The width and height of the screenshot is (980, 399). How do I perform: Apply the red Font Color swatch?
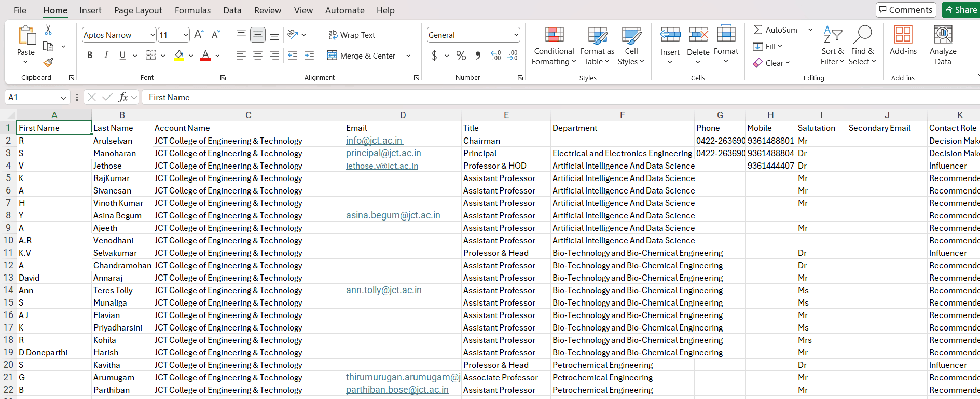point(205,56)
